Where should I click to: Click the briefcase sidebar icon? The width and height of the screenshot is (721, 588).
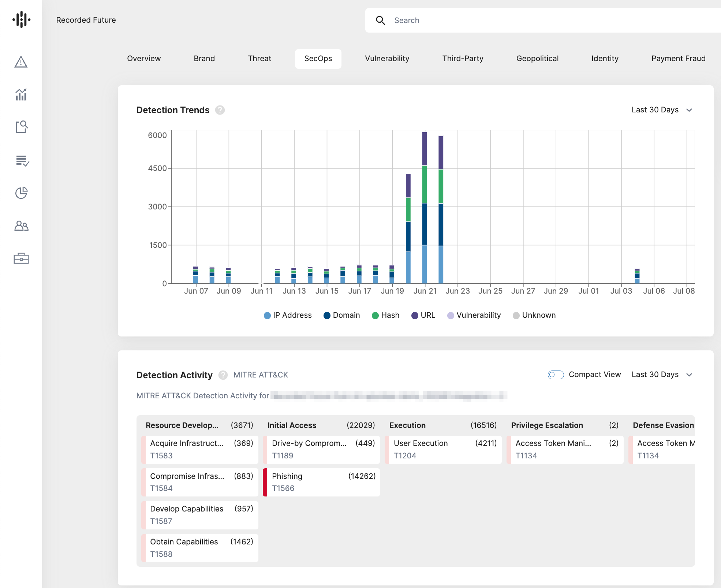21,258
